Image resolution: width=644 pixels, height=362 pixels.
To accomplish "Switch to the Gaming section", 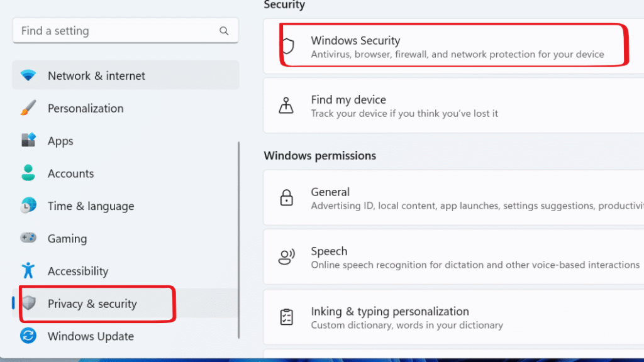I will tap(125, 238).
